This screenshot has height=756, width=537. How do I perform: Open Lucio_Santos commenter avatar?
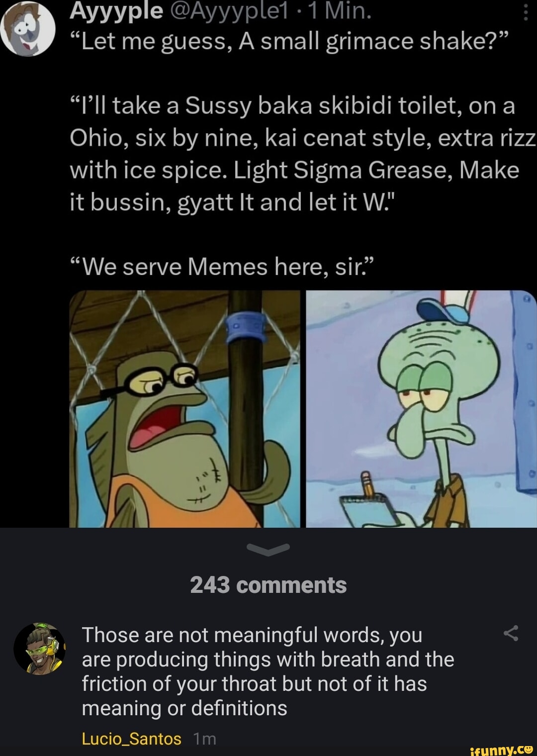40,649
